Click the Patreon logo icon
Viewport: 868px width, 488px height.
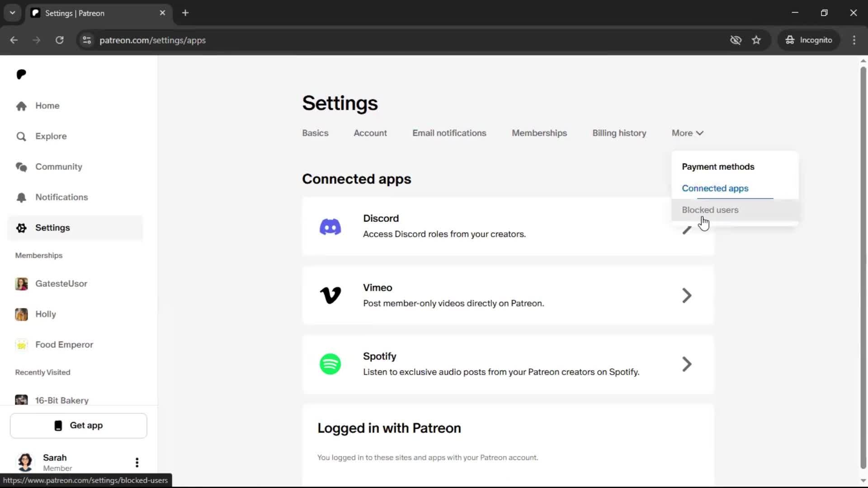(x=21, y=74)
